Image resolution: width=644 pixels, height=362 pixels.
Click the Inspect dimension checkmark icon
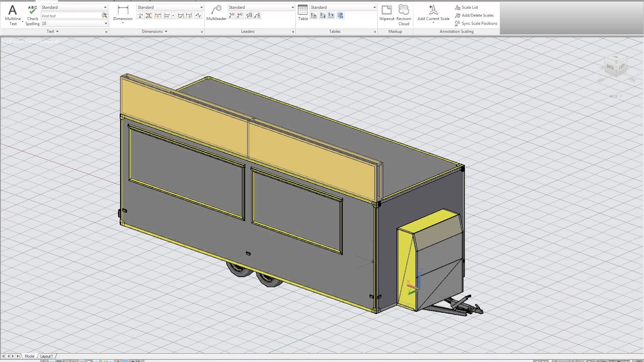point(181,16)
